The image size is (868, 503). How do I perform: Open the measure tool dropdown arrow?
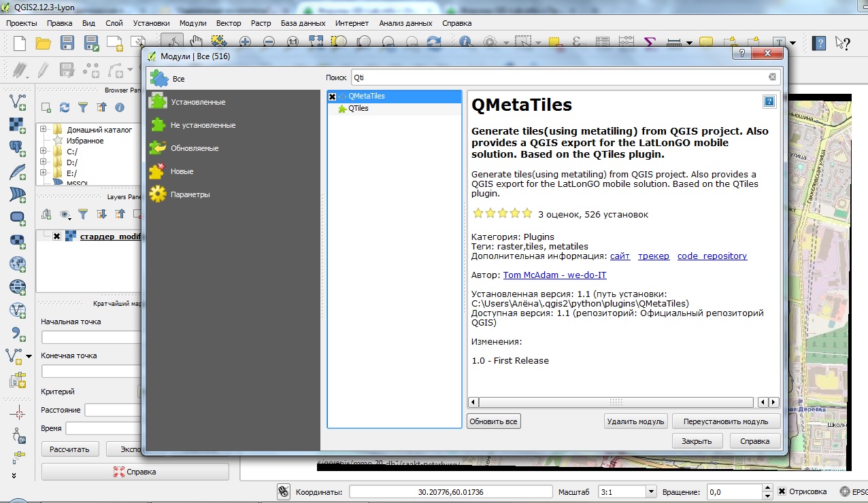[689, 43]
